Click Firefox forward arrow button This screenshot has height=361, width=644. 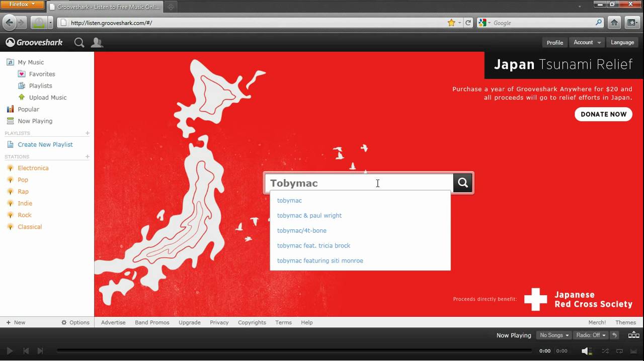tap(21, 23)
